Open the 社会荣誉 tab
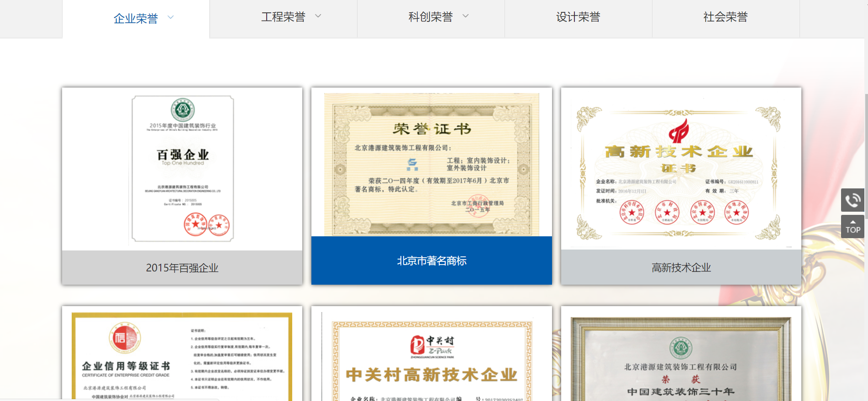Viewport: 868px width, 401px height. (726, 17)
